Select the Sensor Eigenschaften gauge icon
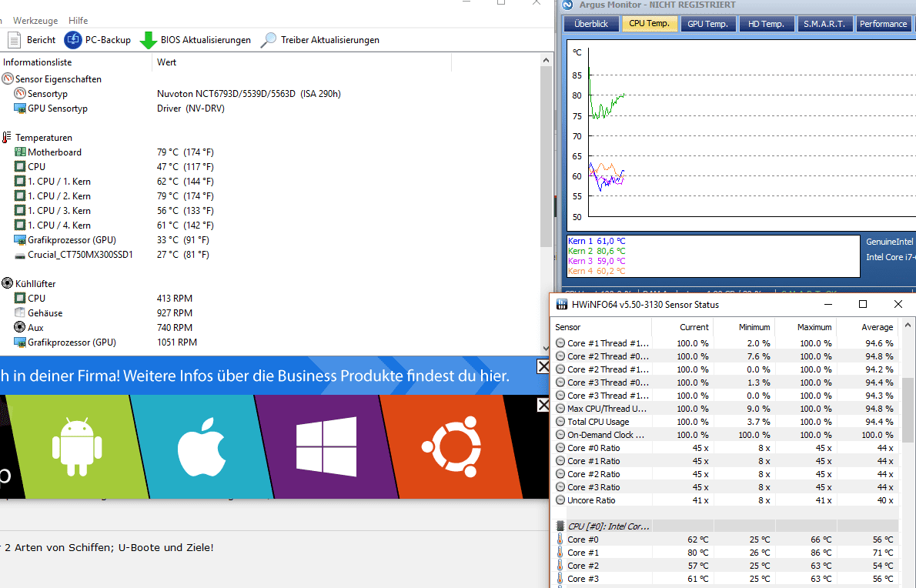 (8, 79)
